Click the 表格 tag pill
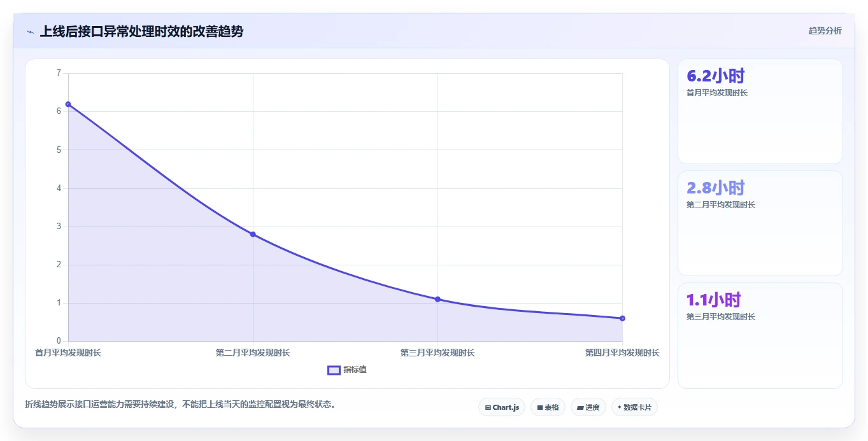This screenshot has height=441, width=868. click(548, 407)
